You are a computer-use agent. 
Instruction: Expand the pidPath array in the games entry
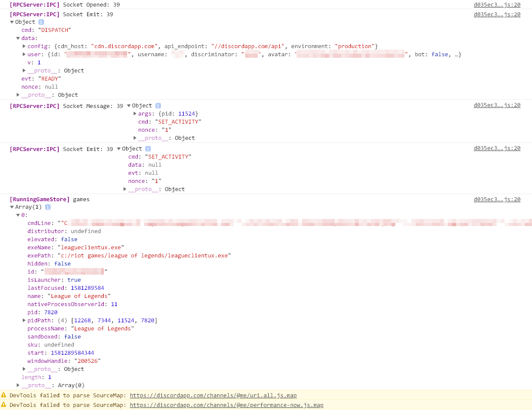click(24, 320)
